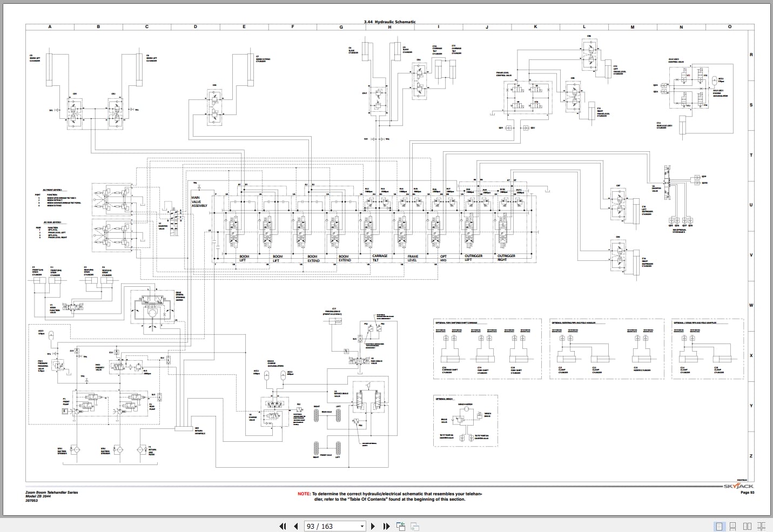
Task: Select the next view icon
Action: (415, 526)
